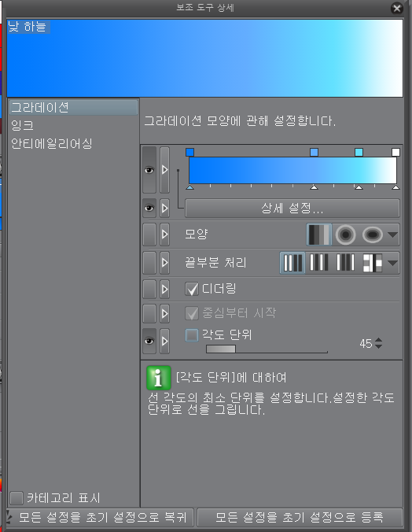Toggle eye visibility for gradient bar row
The width and height of the screenshot is (412, 532).
[x=149, y=170]
